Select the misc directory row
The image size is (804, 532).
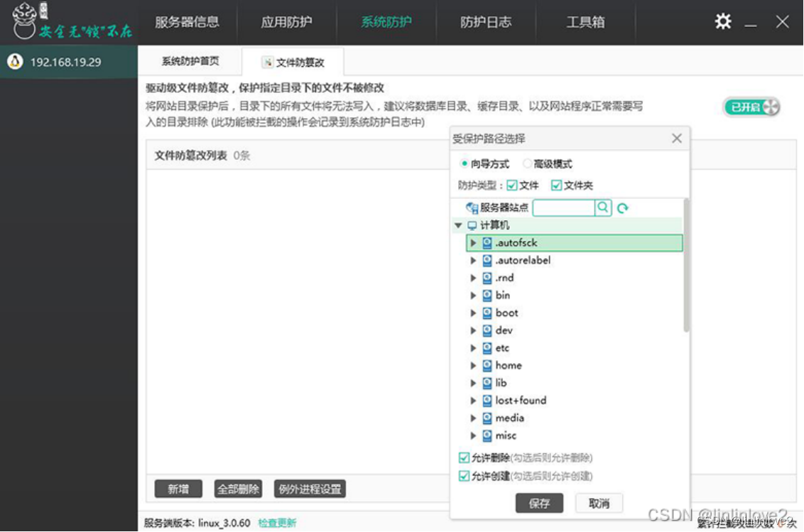(x=575, y=435)
